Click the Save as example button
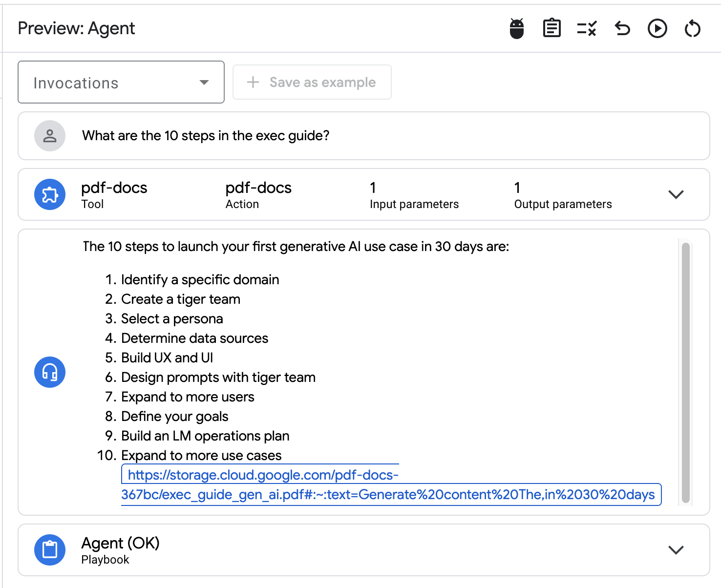The width and height of the screenshot is (721, 588). pos(312,83)
